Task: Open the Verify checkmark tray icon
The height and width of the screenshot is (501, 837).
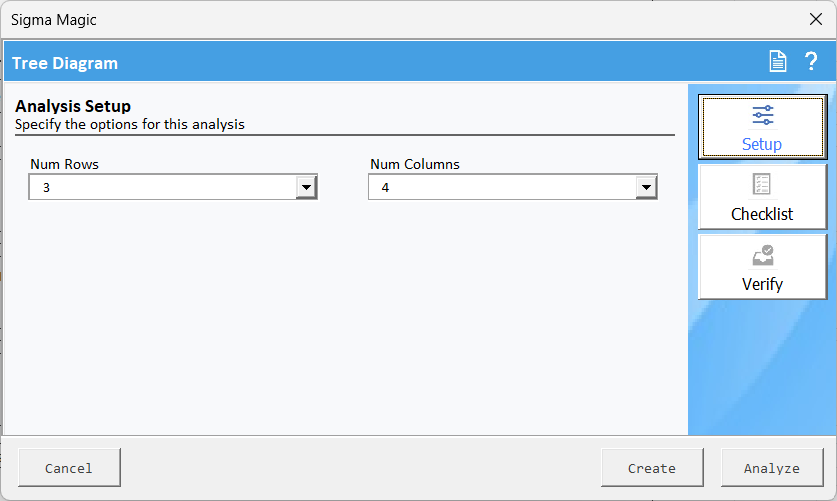Action: 763,255
